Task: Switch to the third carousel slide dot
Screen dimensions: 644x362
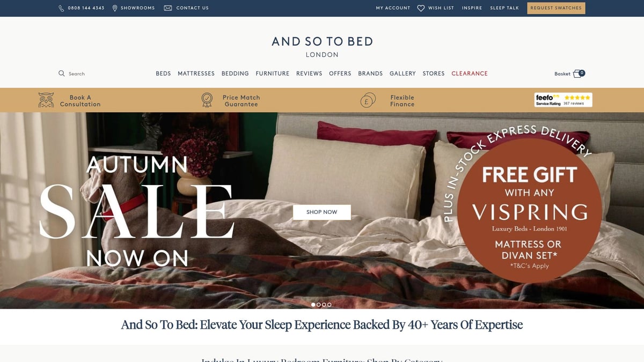Action: coord(324,305)
